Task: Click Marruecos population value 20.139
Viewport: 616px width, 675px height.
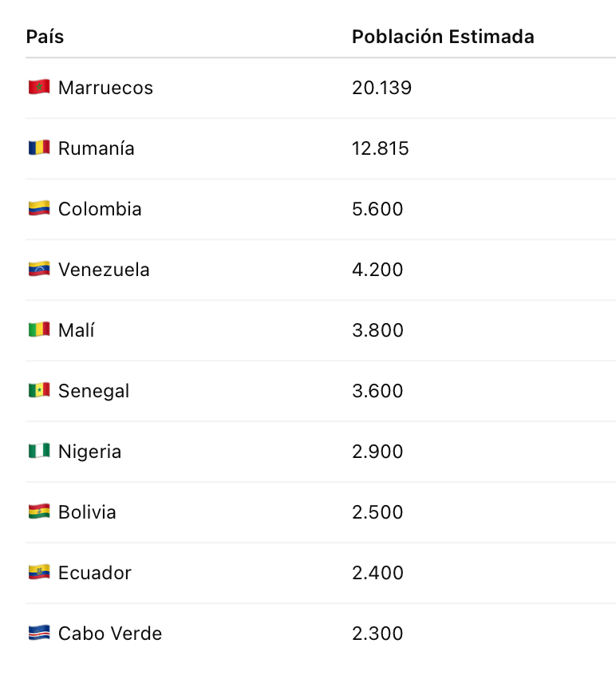Action: tap(382, 88)
